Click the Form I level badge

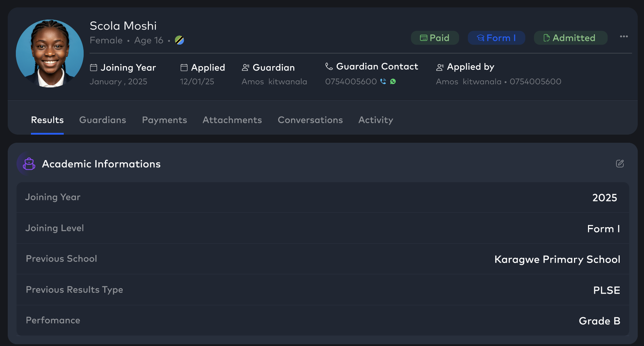[496, 38]
